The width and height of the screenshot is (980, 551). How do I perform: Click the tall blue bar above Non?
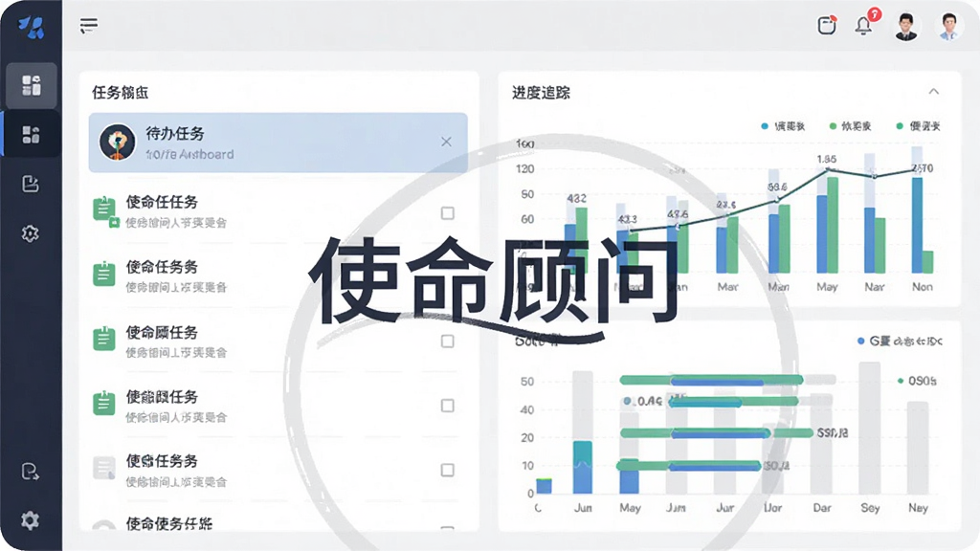[917, 225]
